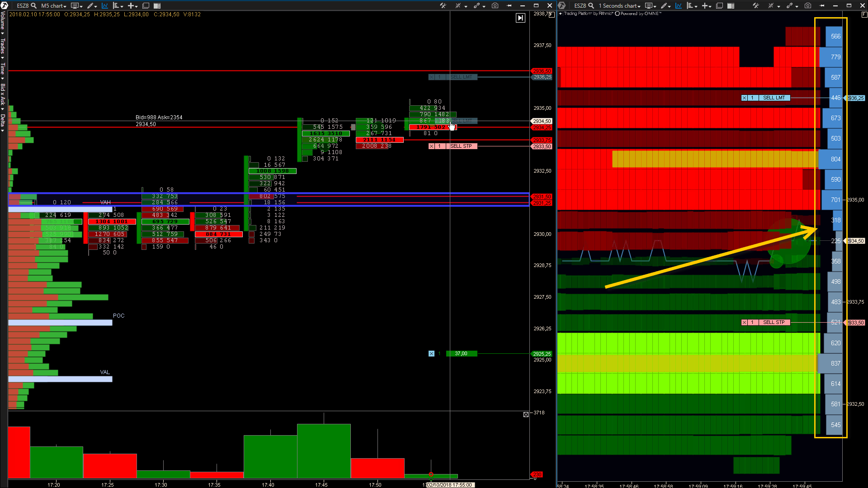Search the ESZ8 instrument in 1 Seconds chart window
Image resolution: width=868 pixels, height=488 pixels.
point(591,5)
